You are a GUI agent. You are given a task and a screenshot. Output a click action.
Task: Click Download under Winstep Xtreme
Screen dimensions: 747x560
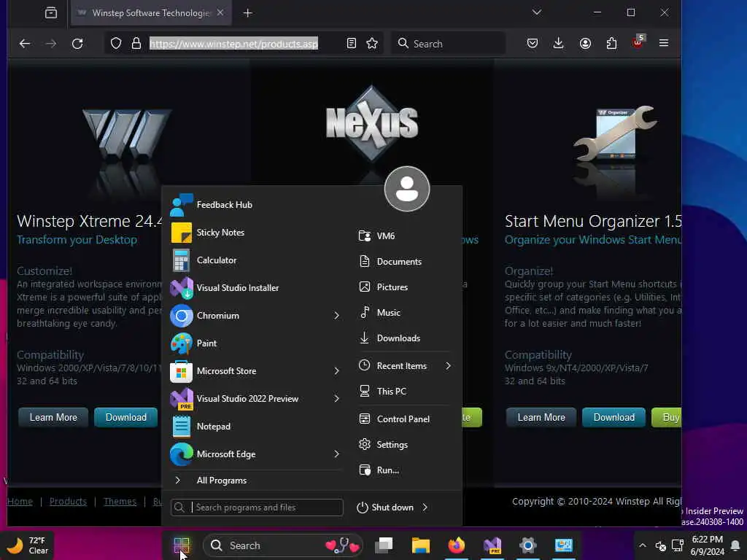(125, 418)
